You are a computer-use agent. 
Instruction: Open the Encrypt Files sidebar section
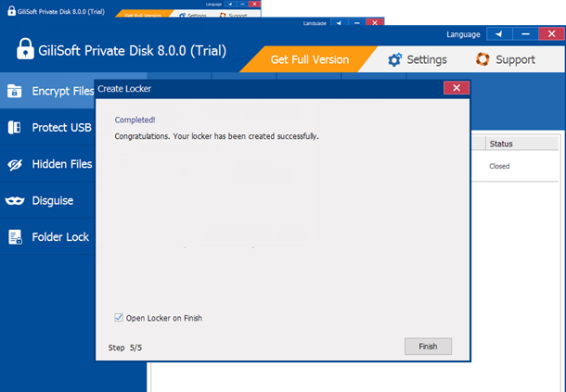pos(47,91)
